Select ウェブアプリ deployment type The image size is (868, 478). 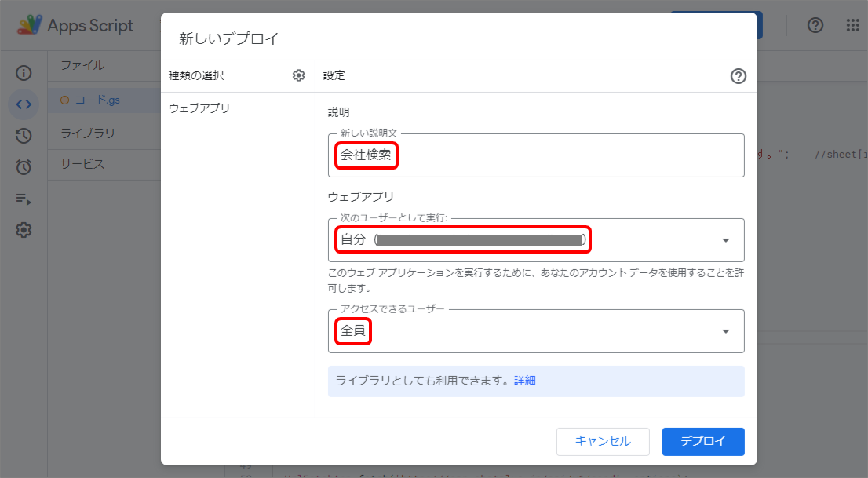click(x=199, y=108)
